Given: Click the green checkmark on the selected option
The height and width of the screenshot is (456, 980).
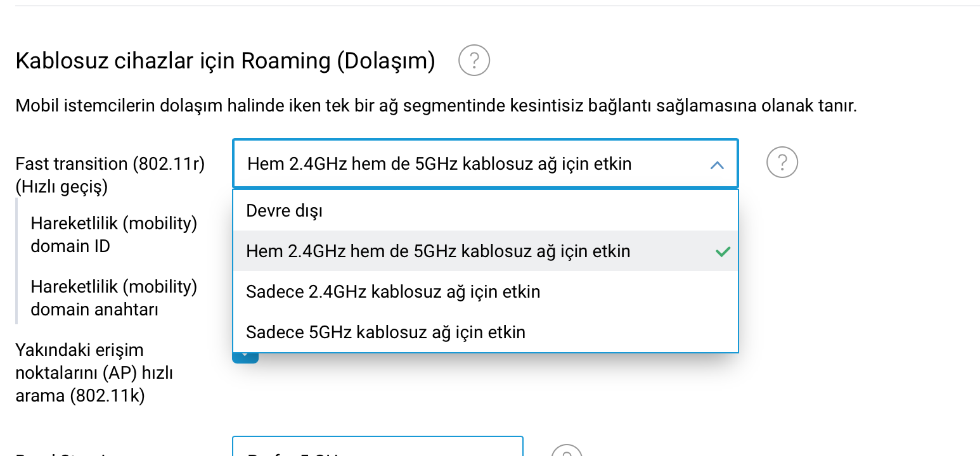Looking at the screenshot, I should coord(723,251).
